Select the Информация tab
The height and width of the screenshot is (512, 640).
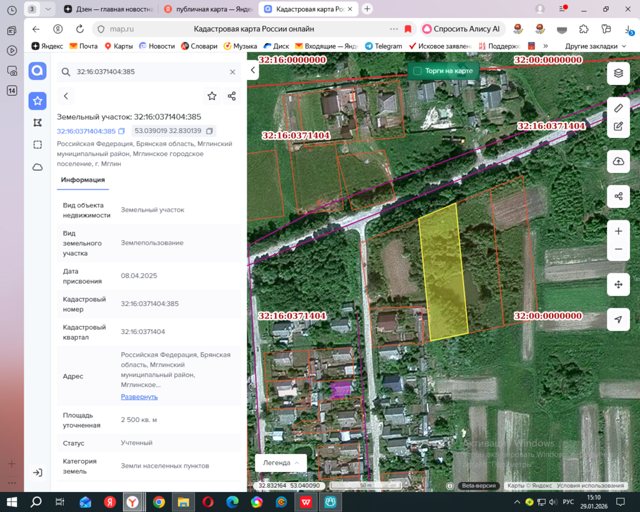point(83,180)
